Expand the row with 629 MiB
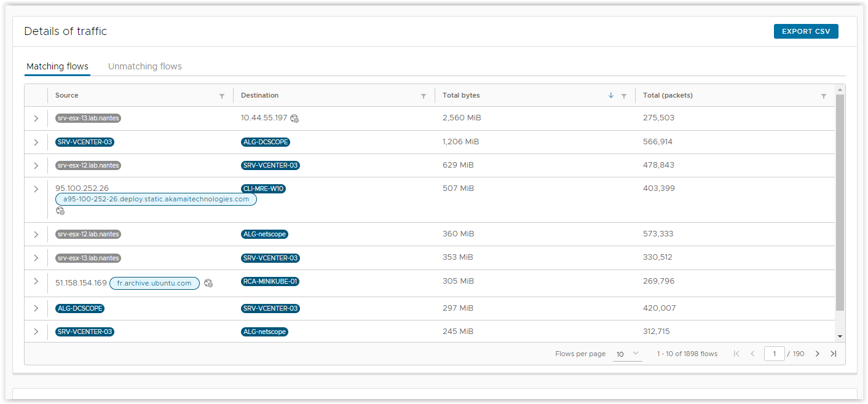Screen dimensions: 868x404 [x=36, y=165]
